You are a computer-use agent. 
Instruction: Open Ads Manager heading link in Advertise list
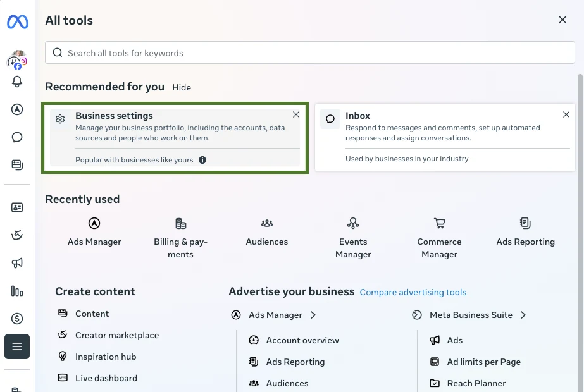(275, 315)
